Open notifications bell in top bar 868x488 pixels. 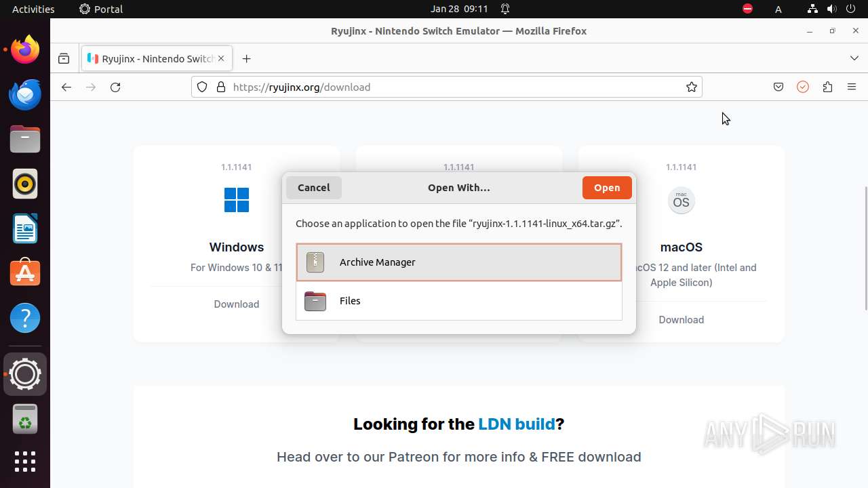[505, 9]
